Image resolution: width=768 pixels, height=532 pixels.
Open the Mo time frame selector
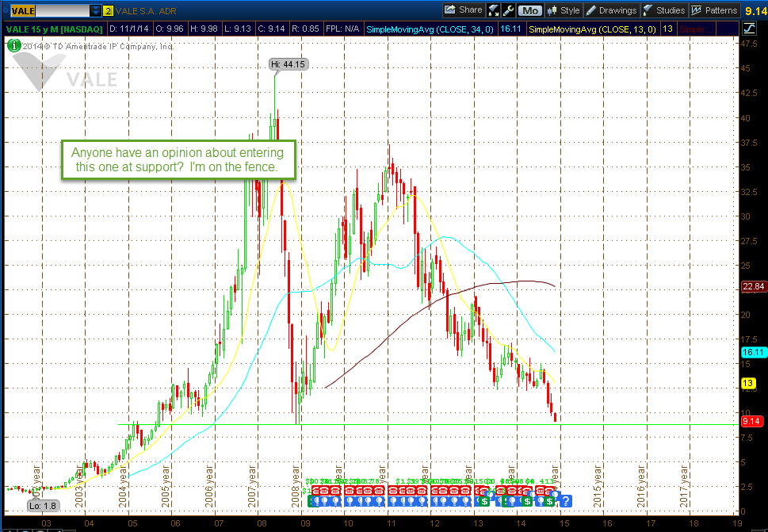click(x=529, y=10)
